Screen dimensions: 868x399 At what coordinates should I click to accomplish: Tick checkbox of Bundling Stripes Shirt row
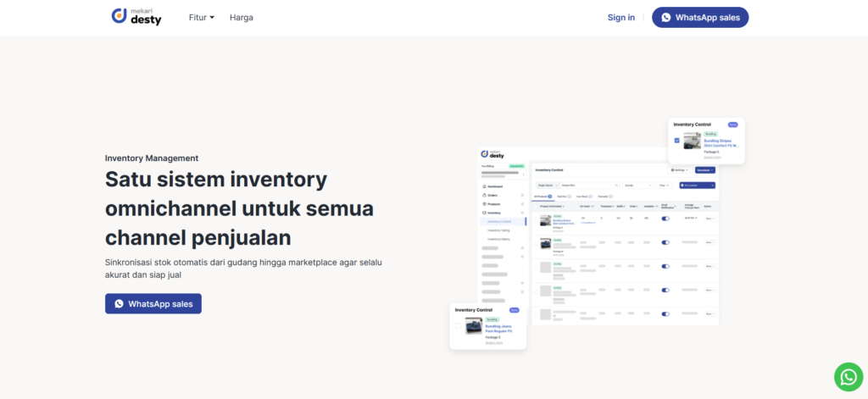(536, 220)
